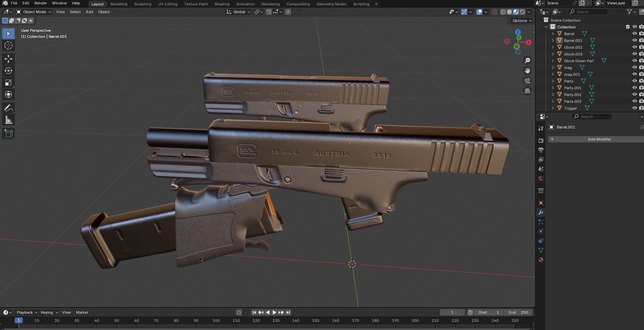Click the current frame marker on timeline
Screen dimensions: 644x330
[x=19, y=320]
